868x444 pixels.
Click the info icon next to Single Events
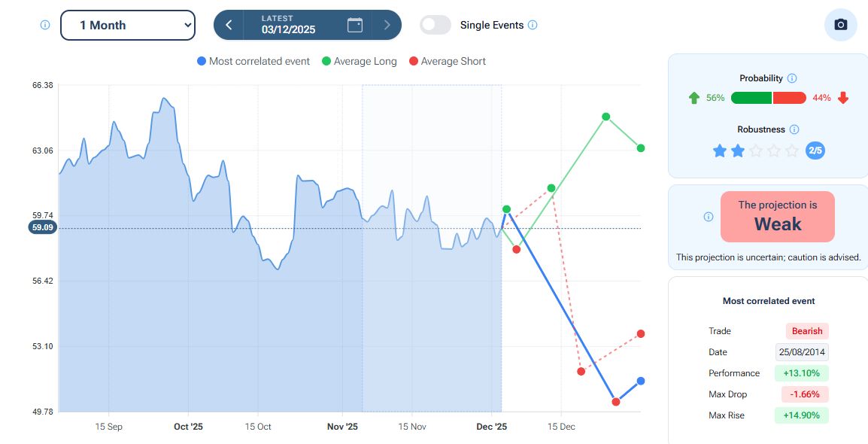[533, 25]
